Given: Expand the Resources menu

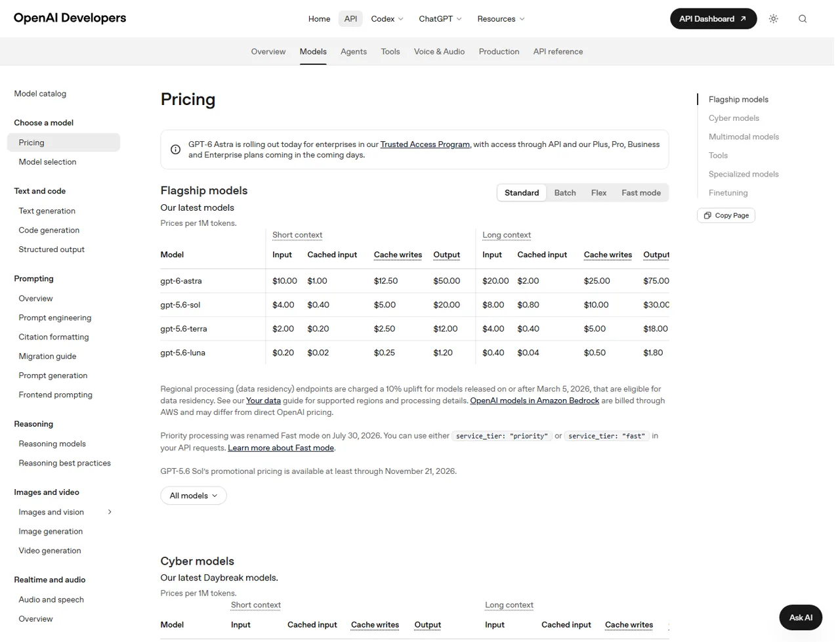Looking at the screenshot, I should click(501, 19).
